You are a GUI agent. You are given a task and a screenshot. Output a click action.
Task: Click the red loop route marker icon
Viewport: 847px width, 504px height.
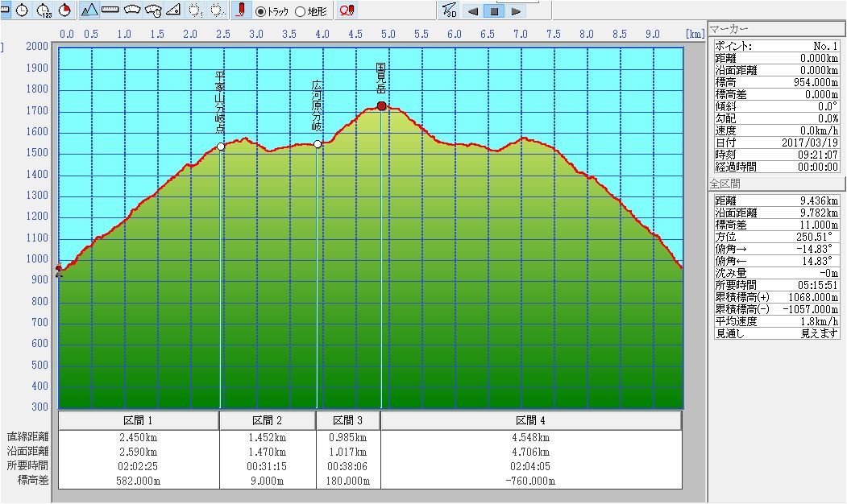pyautogui.click(x=347, y=10)
